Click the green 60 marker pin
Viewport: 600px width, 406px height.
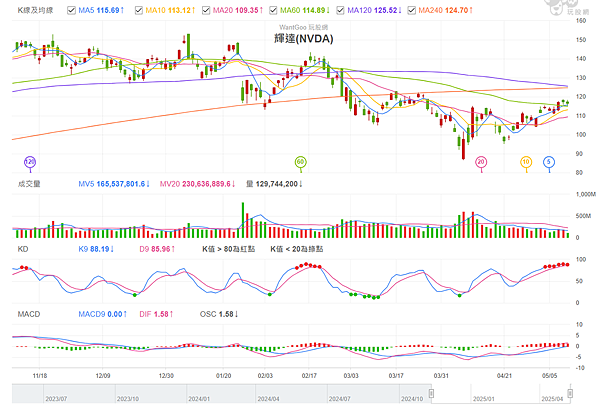pos(300,163)
